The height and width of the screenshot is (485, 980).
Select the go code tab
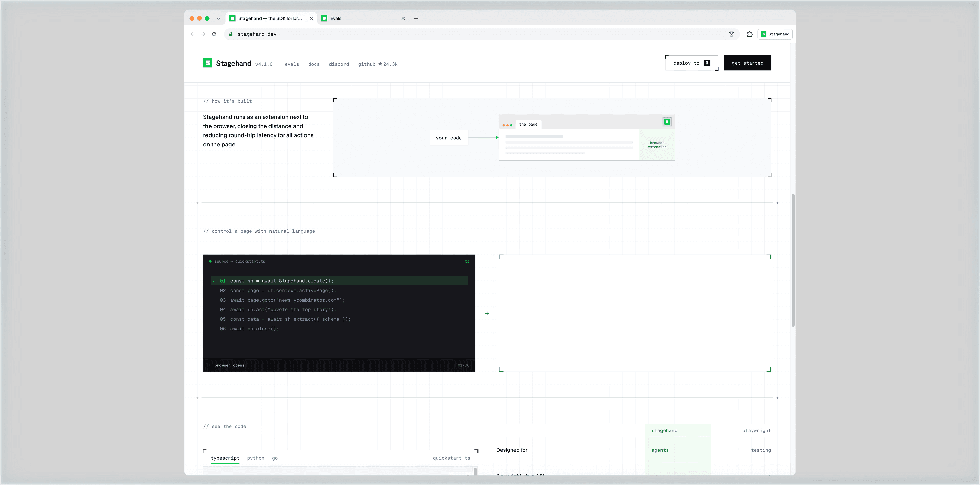tap(275, 458)
